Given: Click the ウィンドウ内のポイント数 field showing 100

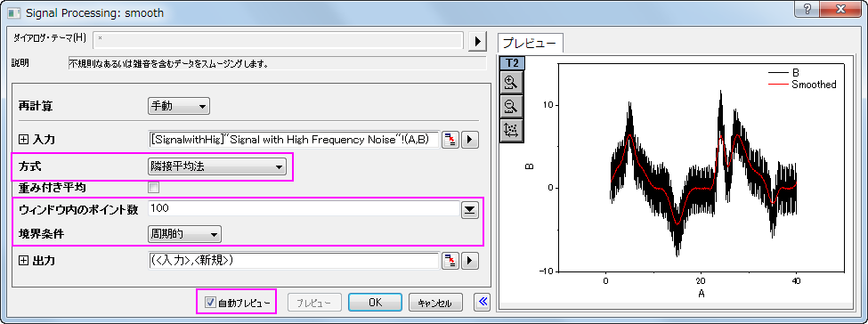Looking at the screenshot, I should point(303,209).
